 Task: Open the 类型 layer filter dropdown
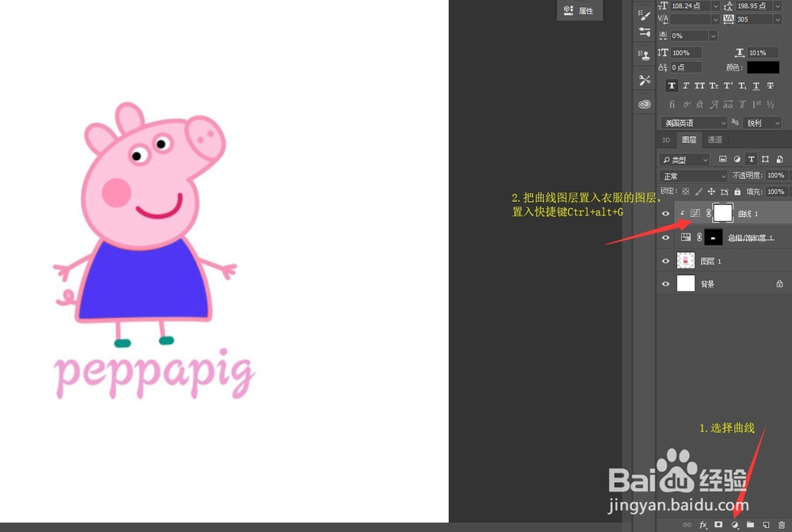[x=684, y=159]
